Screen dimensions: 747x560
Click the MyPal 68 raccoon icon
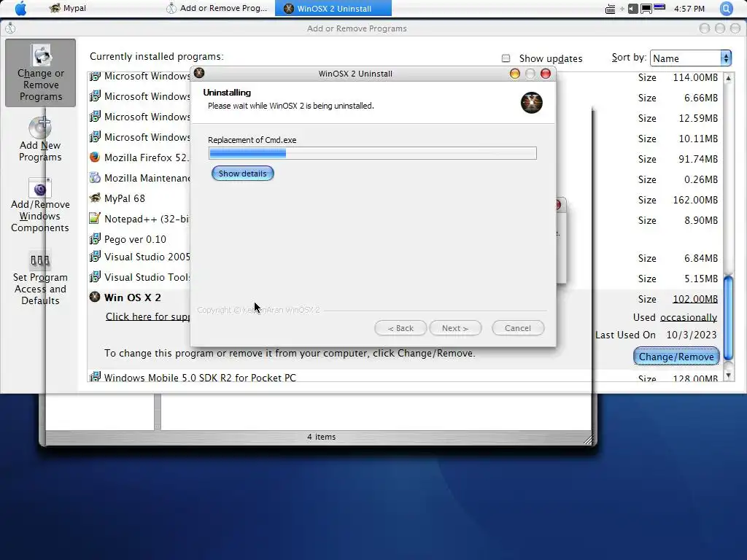[x=95, y=198]
